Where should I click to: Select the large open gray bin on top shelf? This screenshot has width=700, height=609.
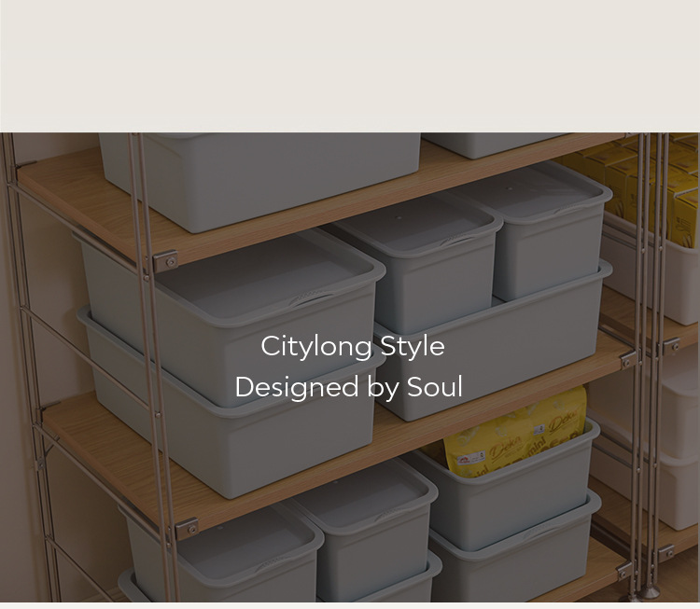[x=259, y=179]
